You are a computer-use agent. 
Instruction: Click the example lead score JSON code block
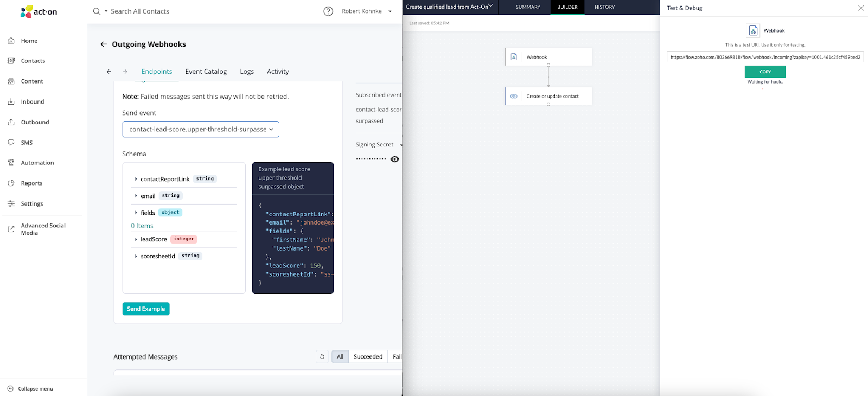293,244
